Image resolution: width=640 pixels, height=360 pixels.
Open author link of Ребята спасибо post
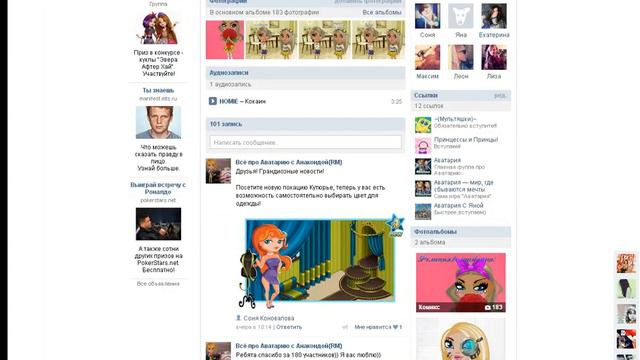[289, 346]
